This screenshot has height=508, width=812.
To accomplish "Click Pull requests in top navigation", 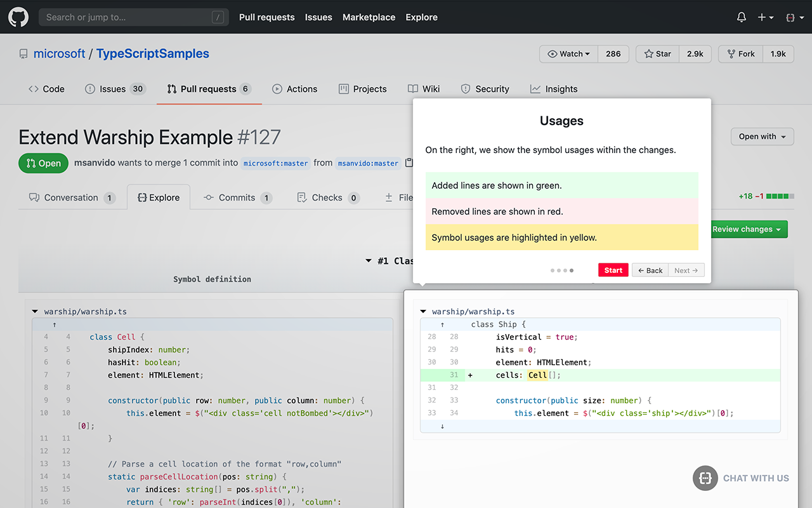I will pos(266,17).
